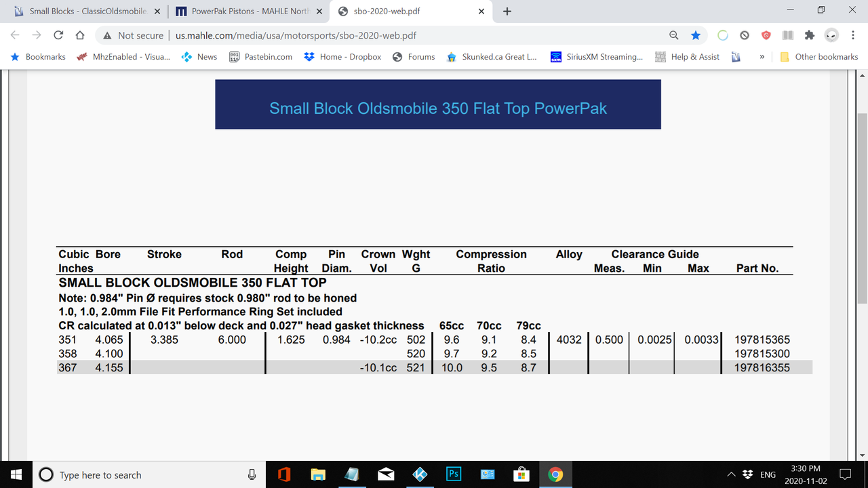Viewport: 868px width, 488px height.
Task: Open the notification center
Action: point(846,474)
